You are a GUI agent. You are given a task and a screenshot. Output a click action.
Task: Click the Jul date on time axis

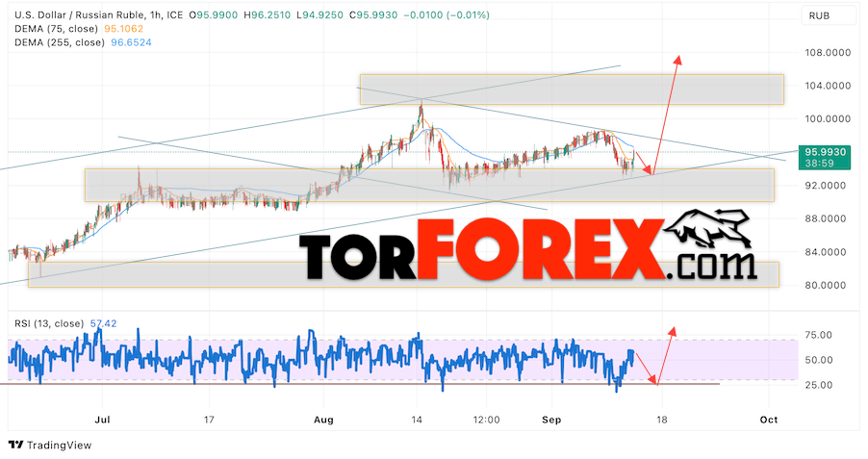pos(102,420)
